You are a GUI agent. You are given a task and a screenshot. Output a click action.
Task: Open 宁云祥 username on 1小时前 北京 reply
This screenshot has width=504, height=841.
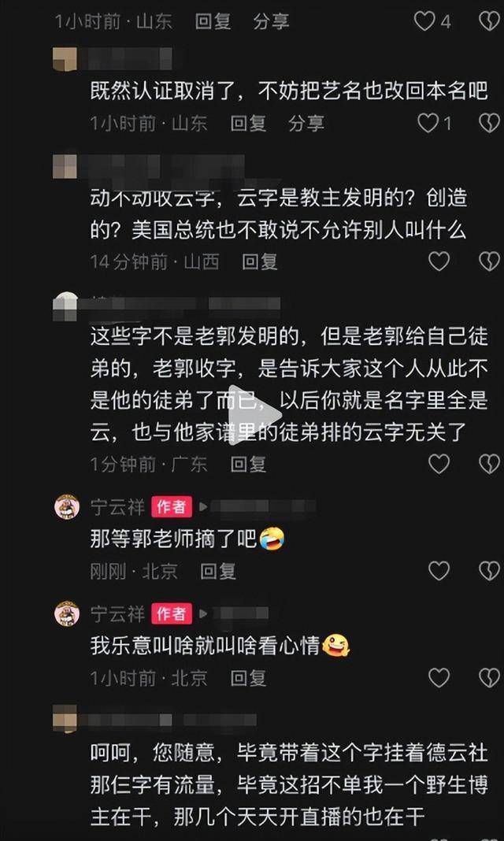pyautogui.click(x=118, y=613)
